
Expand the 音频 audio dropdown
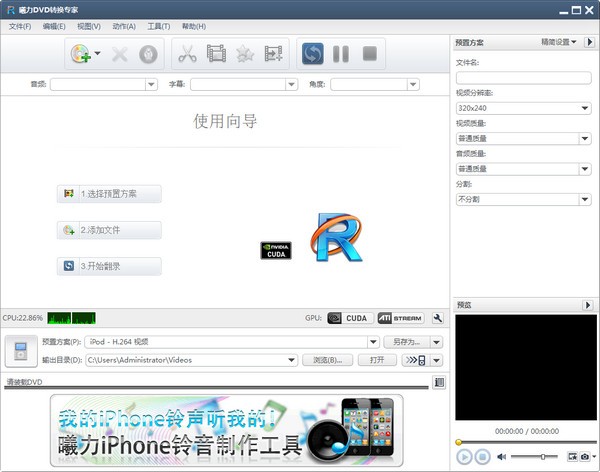151,84
